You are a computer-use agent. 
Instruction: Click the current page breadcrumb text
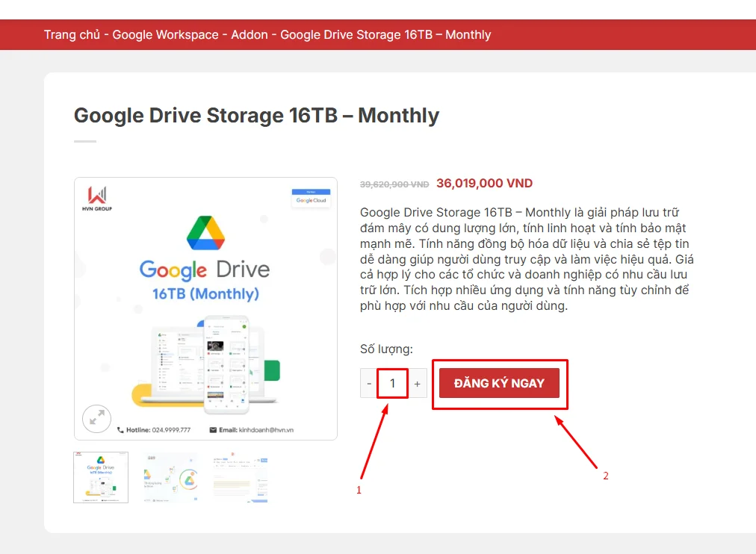click(385, 35)
